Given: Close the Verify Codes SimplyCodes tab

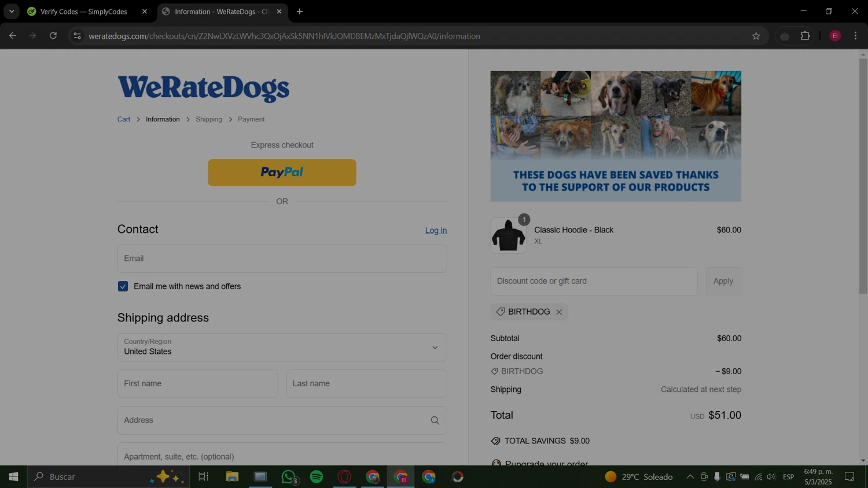Looking at the screenshot, I should pos(145,12).
